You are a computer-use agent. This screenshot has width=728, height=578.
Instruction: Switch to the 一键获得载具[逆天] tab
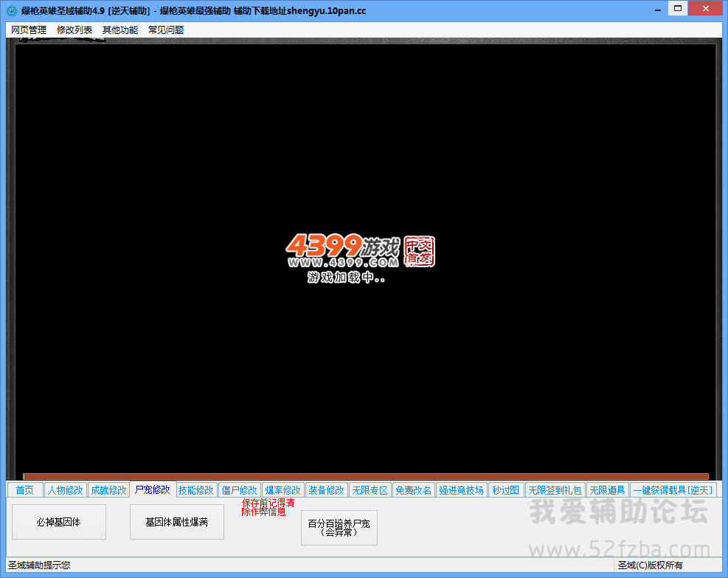tap(673, 490)
